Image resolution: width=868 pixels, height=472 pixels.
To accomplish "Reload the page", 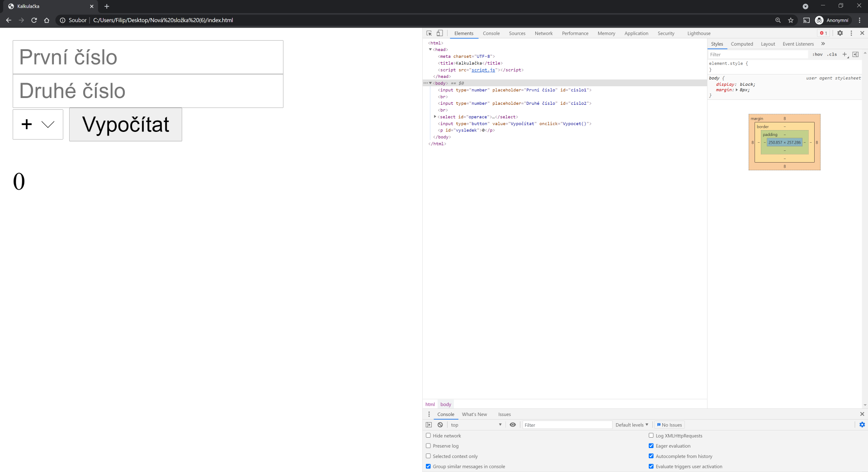I will 34,20.
